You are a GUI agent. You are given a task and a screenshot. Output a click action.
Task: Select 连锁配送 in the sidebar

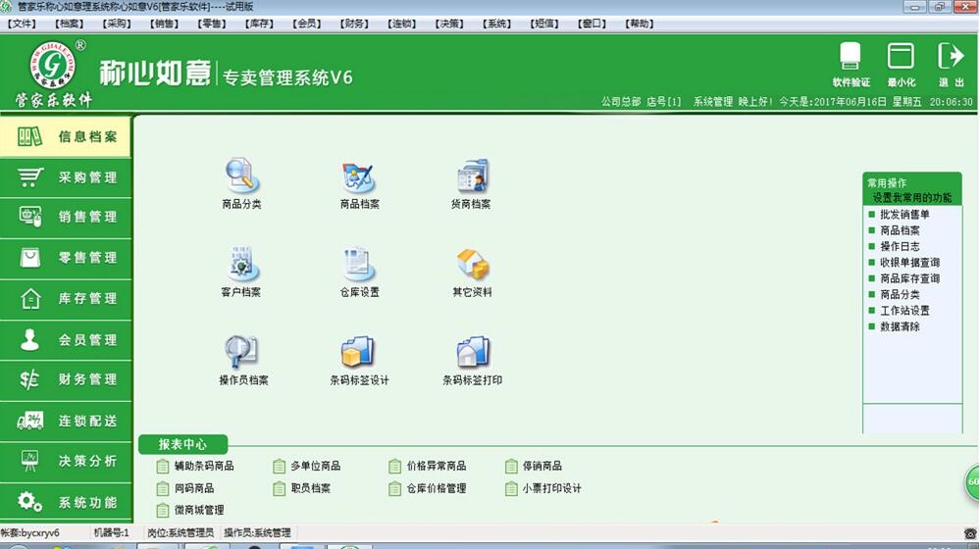pos(66,421)
